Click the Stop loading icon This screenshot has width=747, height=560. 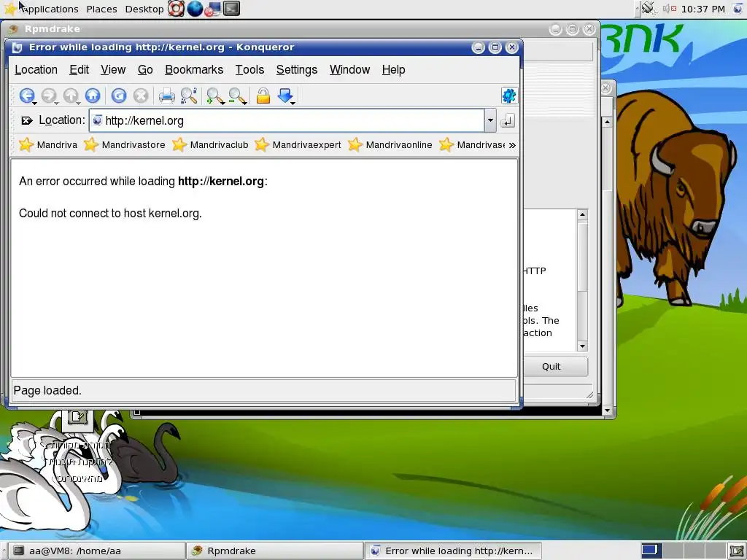(x=141, y=96)
